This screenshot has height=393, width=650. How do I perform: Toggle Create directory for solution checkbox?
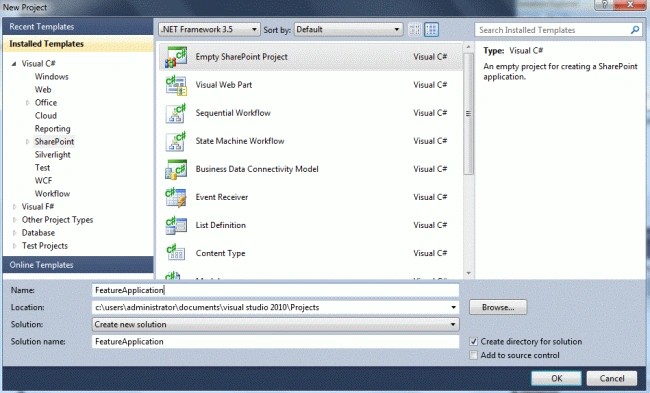coord(473,342)
